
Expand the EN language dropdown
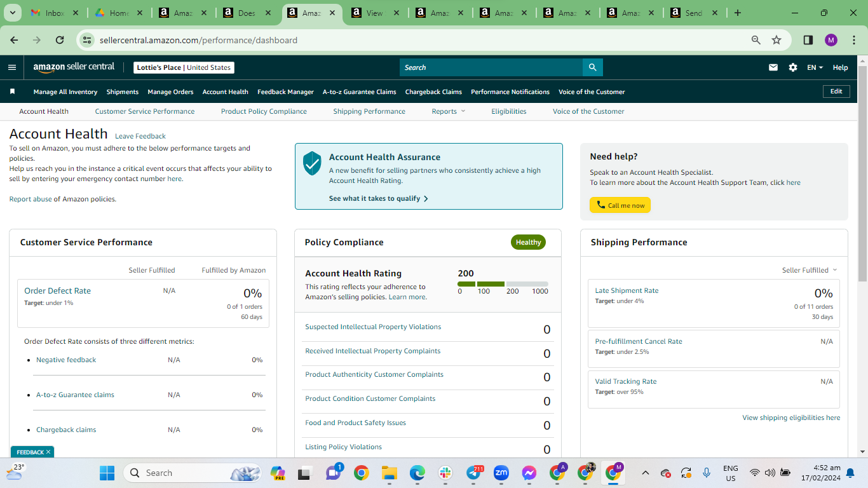click(815, 67)
